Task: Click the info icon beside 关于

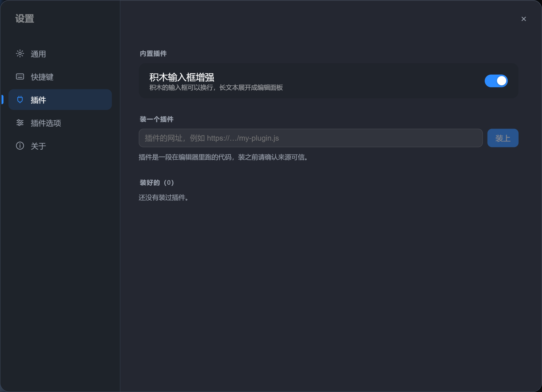Action: 20,146
